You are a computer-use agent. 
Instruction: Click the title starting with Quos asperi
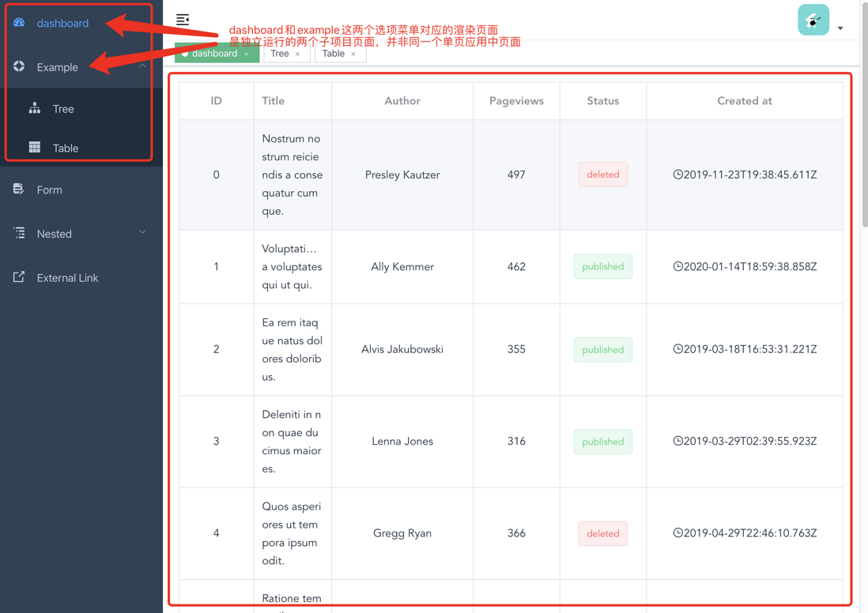[292, 532]
